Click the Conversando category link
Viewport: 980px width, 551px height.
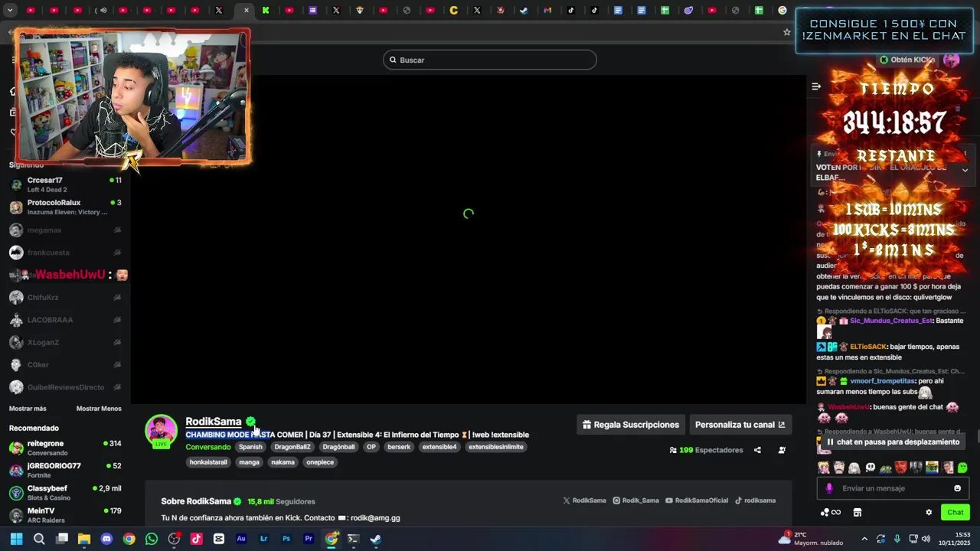click(x=207, y=447)
